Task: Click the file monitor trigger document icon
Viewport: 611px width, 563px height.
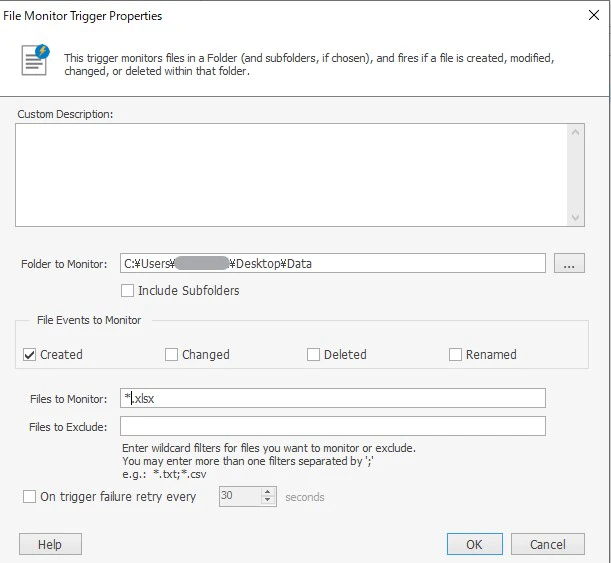Action: coord(35,60)
